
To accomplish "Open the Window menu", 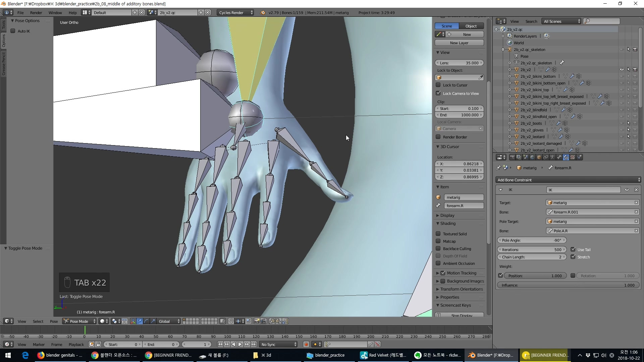I will [x=55, y=12].
